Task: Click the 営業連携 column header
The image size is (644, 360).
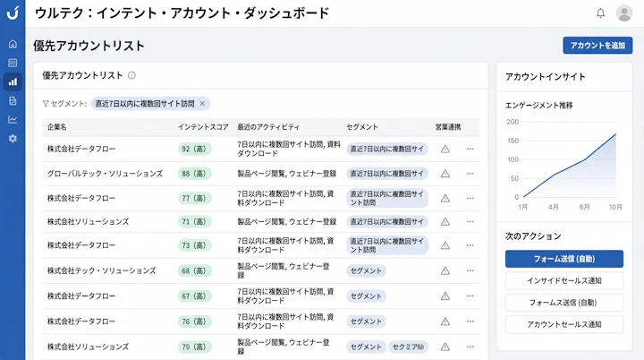Action: (x=448, y=127)
